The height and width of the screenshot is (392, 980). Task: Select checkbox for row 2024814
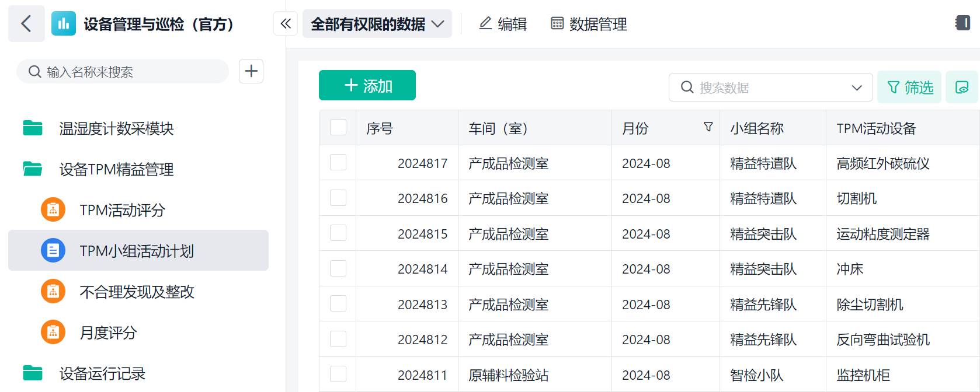pos(338,268)
